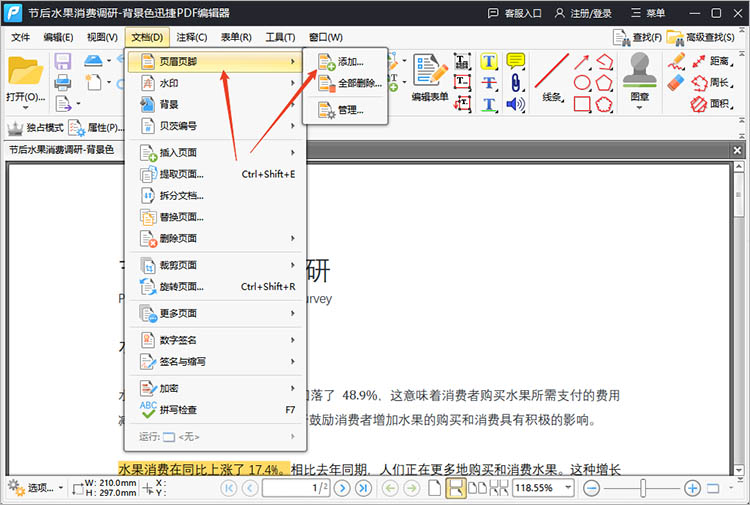Select the Line tool

pos(552,77)
